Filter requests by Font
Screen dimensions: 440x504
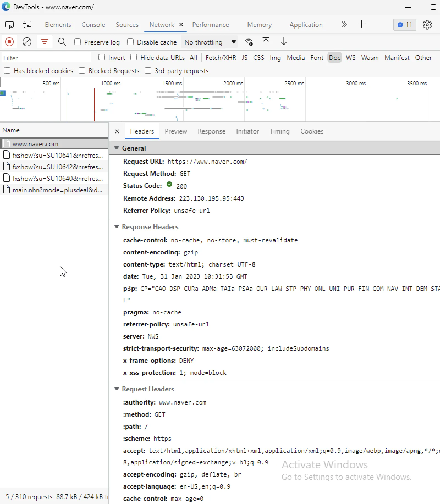click(x=317, y=58)
